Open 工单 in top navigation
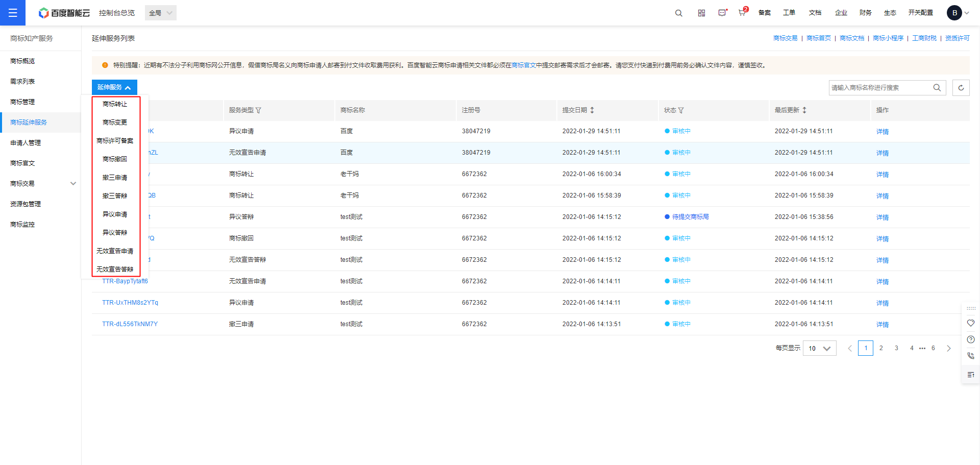The width and height of the screenshot is (980, 465). (789, 13)
